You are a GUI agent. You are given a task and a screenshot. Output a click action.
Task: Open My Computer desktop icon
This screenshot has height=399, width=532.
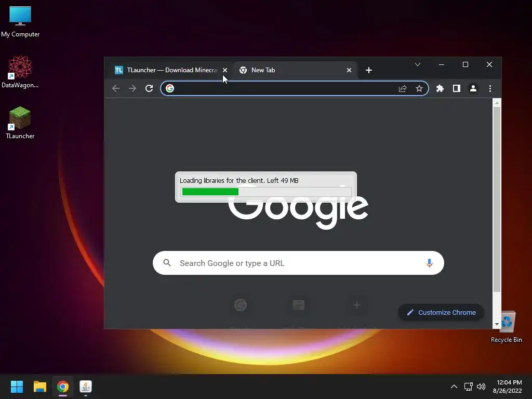(x=20, y=21)
